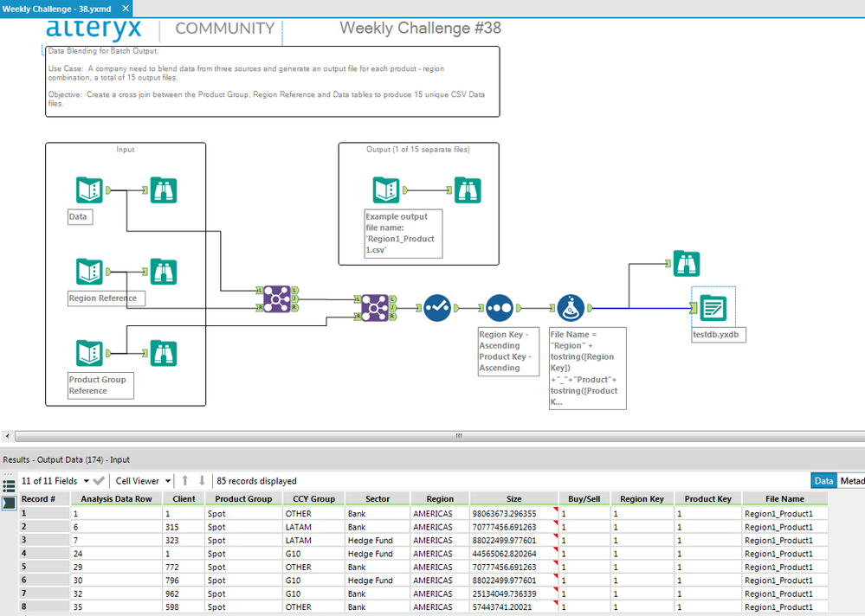The height and width of the screenshot is (616, 865).
Task: Click the Weekly Challenge #38 title text
Action: click(x=420, y=28)
